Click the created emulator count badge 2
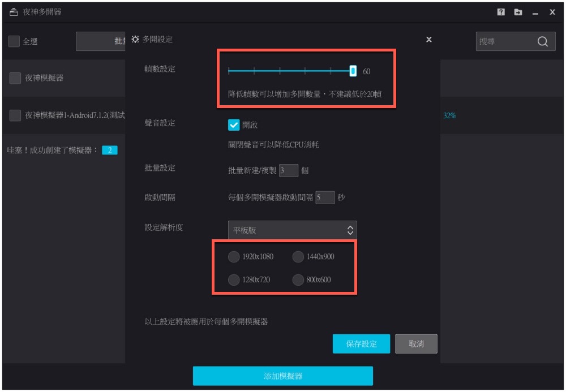The image size is (566, 392). coord(110,150)
